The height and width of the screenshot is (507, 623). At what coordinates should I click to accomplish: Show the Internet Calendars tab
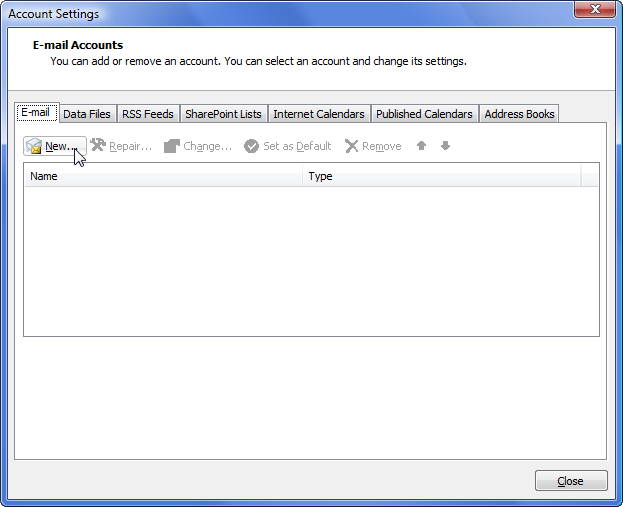(x=318, y=114)
